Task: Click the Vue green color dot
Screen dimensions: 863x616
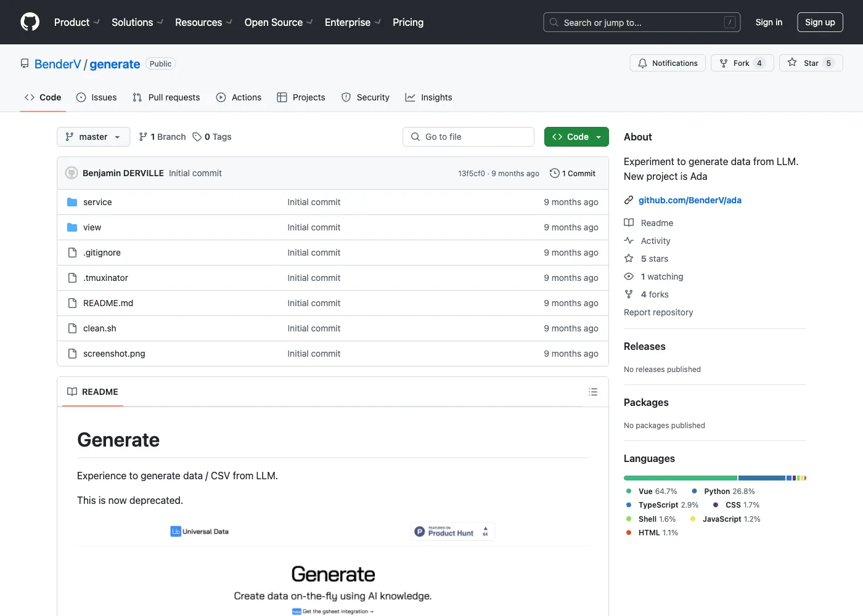Action: (x=629, y=491)
